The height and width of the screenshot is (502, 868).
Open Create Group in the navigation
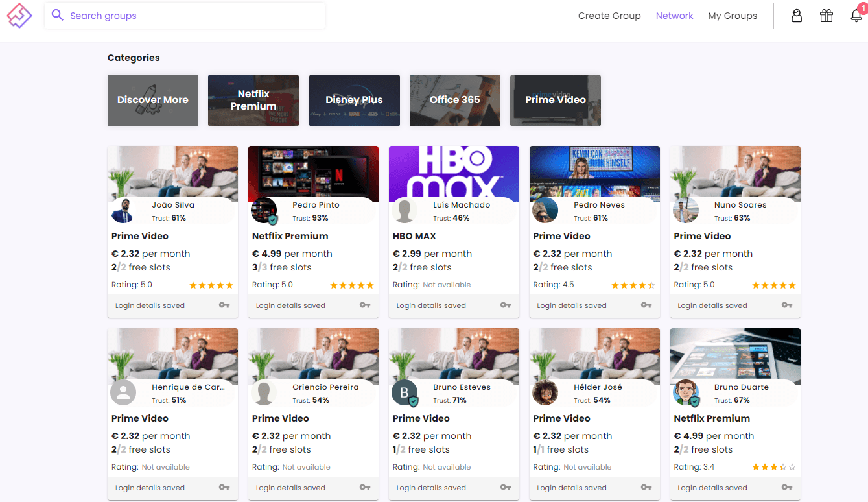(x=609, y=16)
